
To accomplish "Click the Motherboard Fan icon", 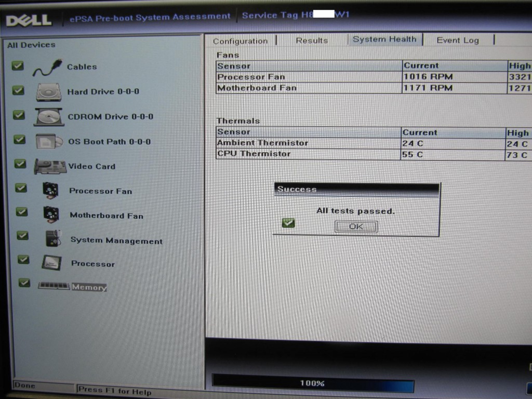I will point(51,215).
